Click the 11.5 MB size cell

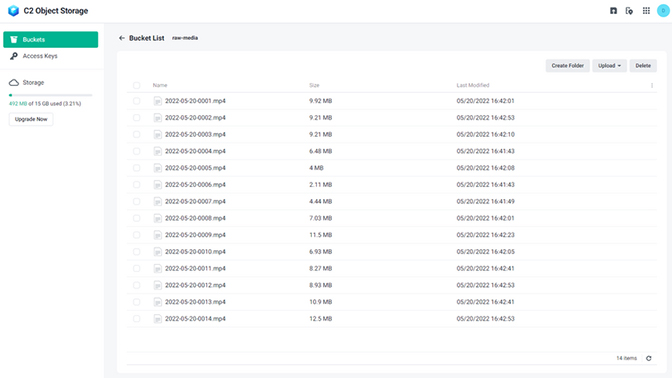click(x=321, y=235)
